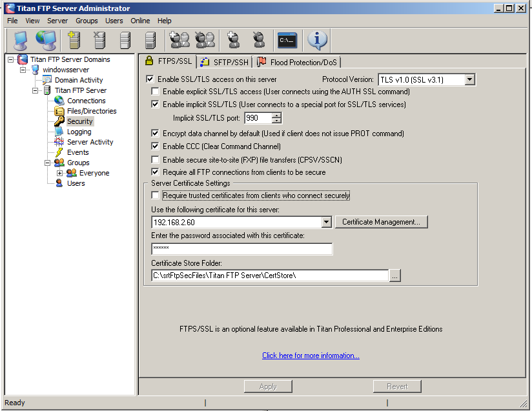Open the Help menu
The image size is (532, 411).
tap(165, 21)
